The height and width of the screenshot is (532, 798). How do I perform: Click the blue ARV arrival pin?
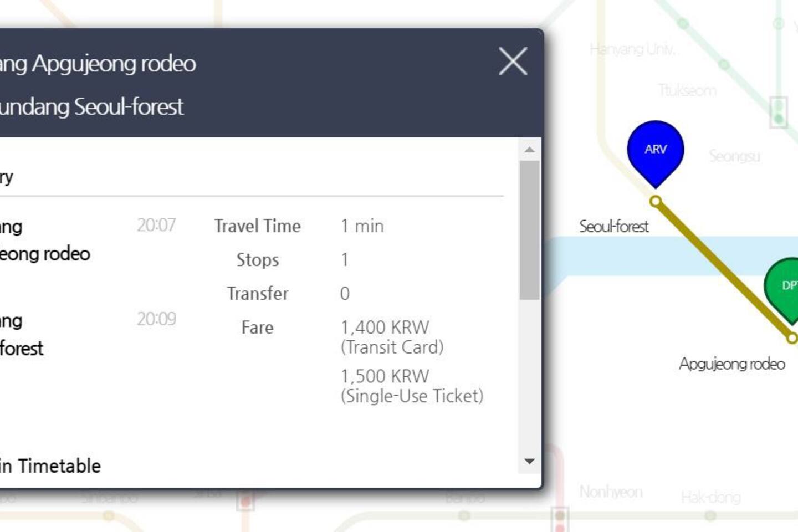point(655,151)
